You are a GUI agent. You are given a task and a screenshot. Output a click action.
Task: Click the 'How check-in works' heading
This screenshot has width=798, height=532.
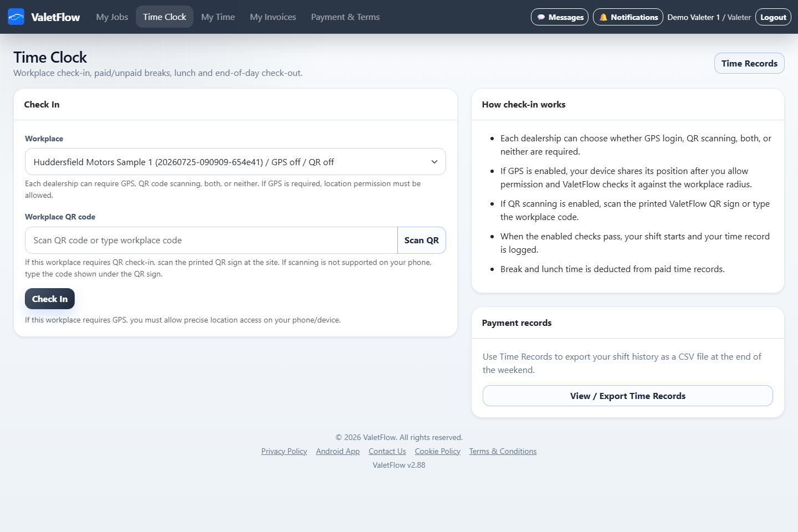pyautogui.click(x=524, y=104)
